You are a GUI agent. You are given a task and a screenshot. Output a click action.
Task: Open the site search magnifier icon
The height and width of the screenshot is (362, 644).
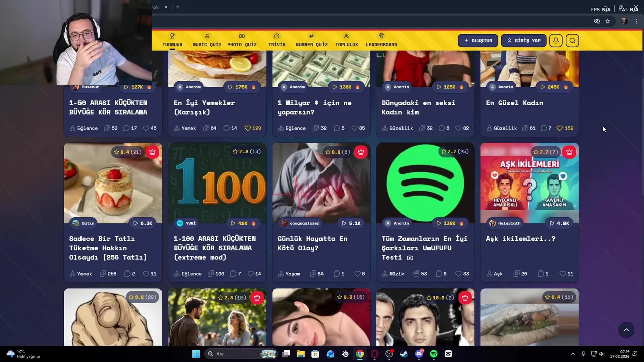click(x=572, y=41)
